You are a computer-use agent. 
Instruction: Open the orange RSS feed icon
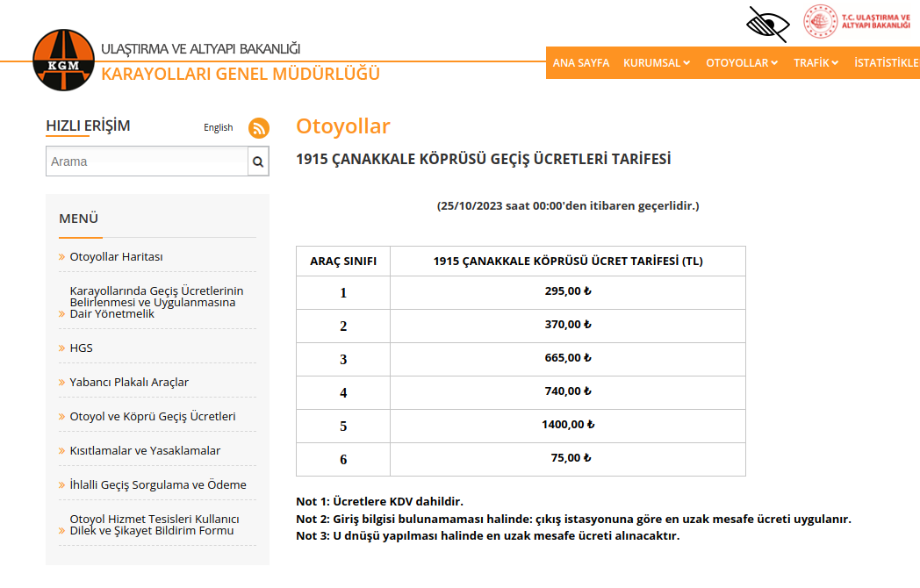[259, 128]
